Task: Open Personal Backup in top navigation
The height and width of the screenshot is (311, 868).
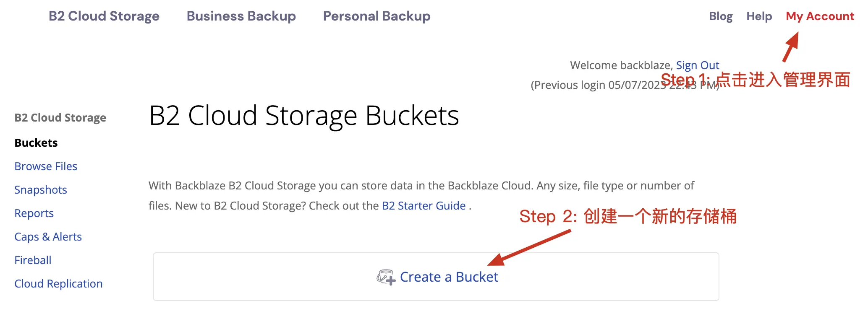Action: click(376, 16)
